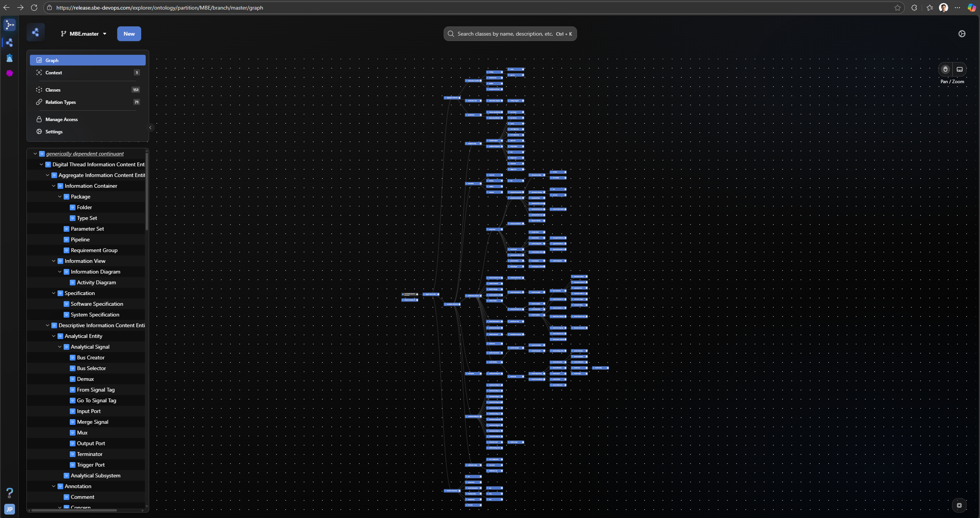Viewport: 980px width, 518px height.
Task: Click the gear icon at top right
Action: [962, 34]
